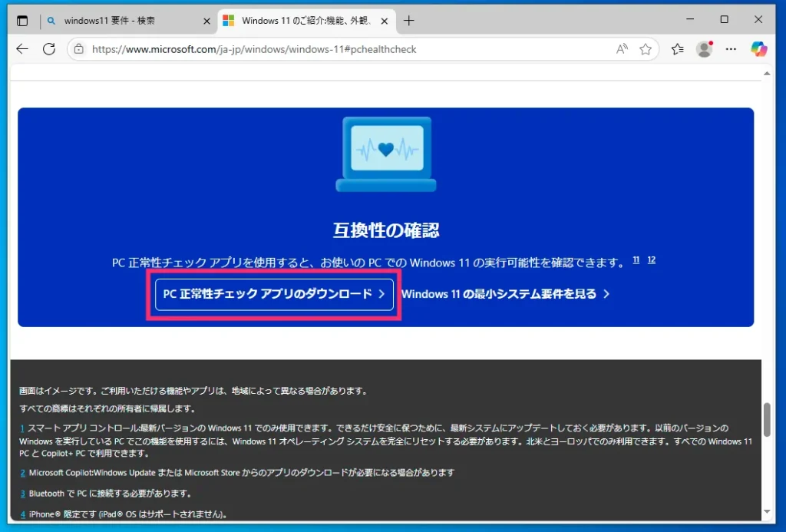Add page to favorites star icon
This screenshot has height=532, width=786.
646,49
